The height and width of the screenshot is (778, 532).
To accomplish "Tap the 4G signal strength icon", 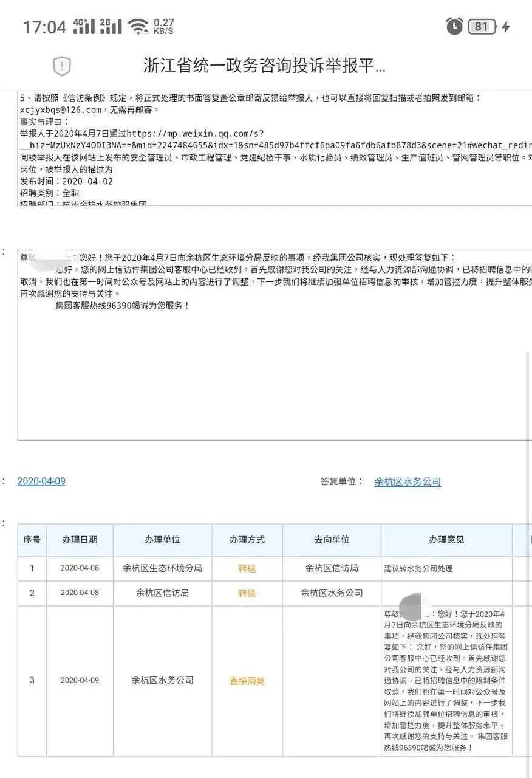I will [x=84, y=26].
